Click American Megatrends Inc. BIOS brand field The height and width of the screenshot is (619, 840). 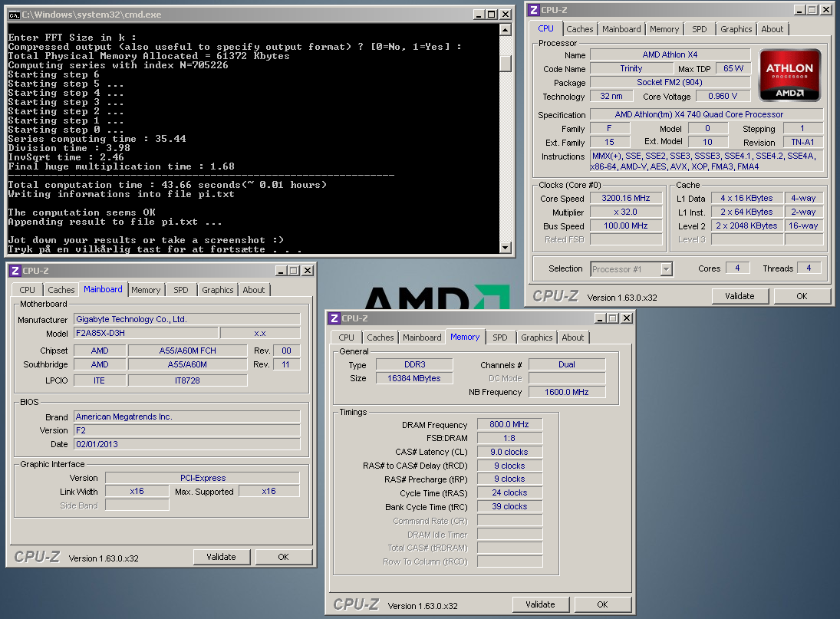[x=187, y=417]
